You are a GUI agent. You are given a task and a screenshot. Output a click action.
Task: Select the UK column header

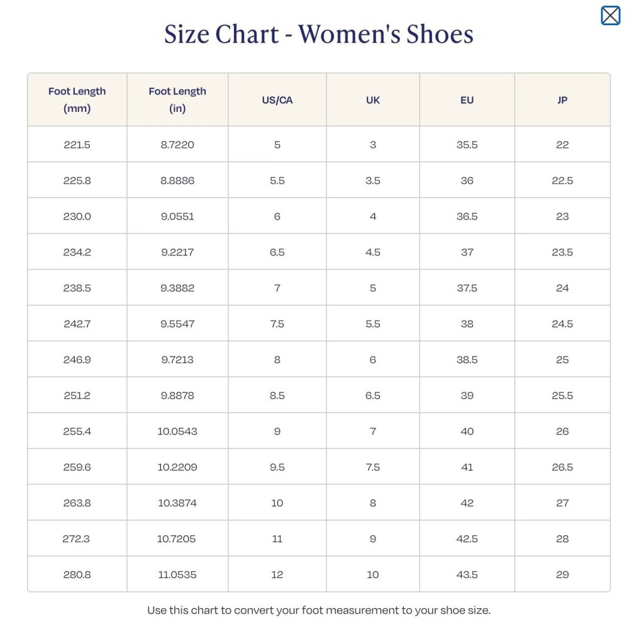pos(373,100)
